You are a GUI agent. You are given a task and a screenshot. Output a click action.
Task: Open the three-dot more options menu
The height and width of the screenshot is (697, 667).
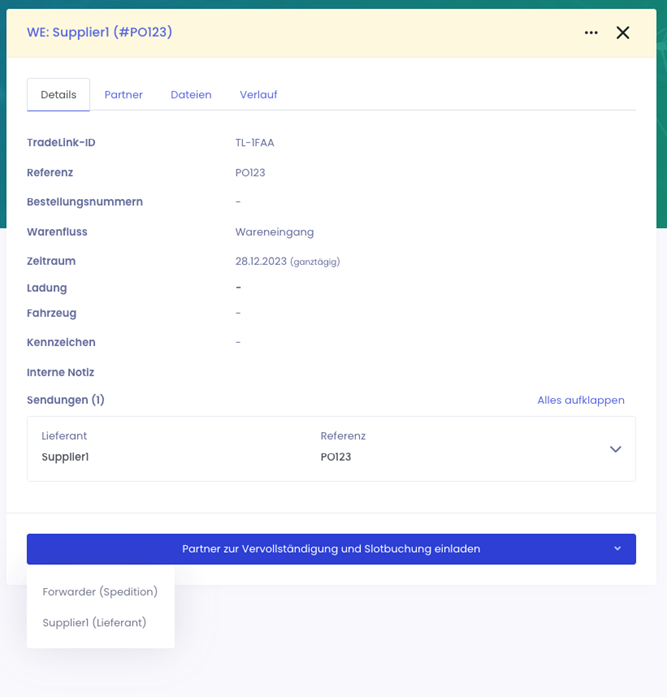pos(591,33)
